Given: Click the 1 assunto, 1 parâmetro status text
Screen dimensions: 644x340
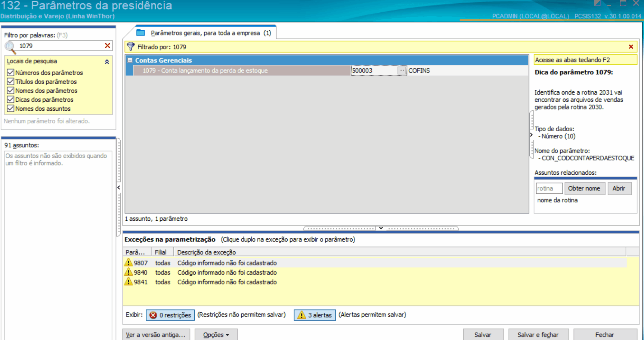Looking at the screenshot, I should click(x=156, y=218).
